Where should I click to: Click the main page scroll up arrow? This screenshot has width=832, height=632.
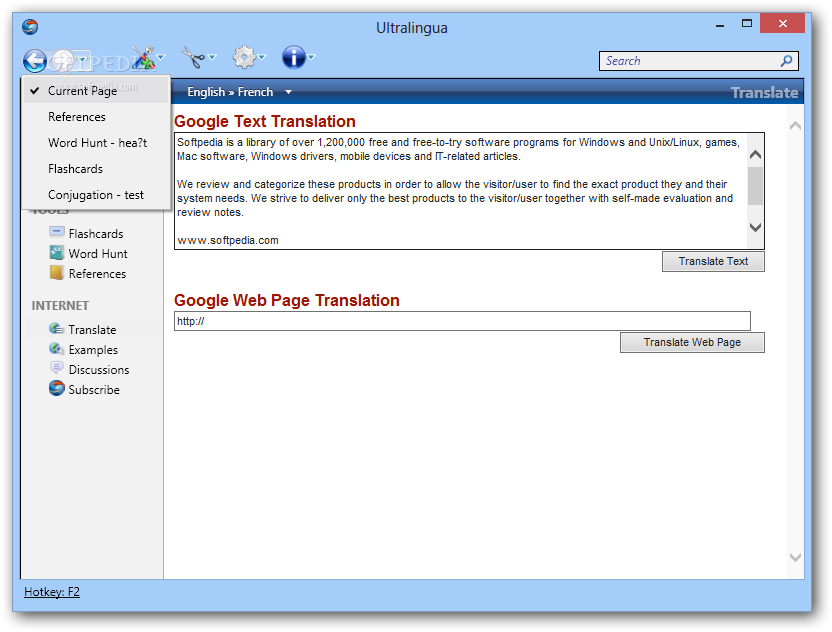pos(795,126)
